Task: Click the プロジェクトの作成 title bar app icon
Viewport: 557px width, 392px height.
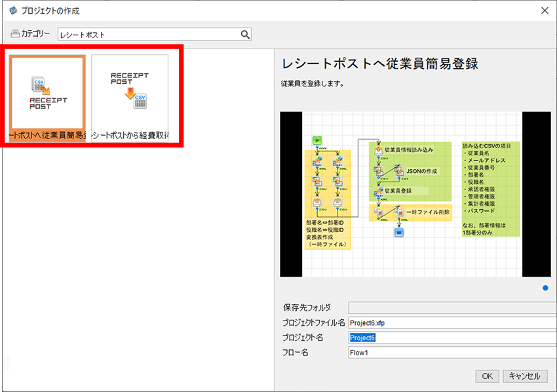Action: coord(13,10)
